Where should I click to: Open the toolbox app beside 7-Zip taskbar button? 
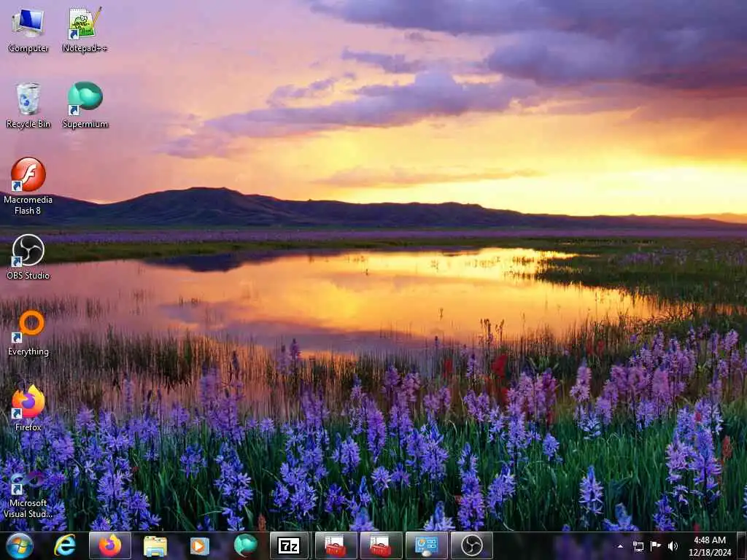335,545
